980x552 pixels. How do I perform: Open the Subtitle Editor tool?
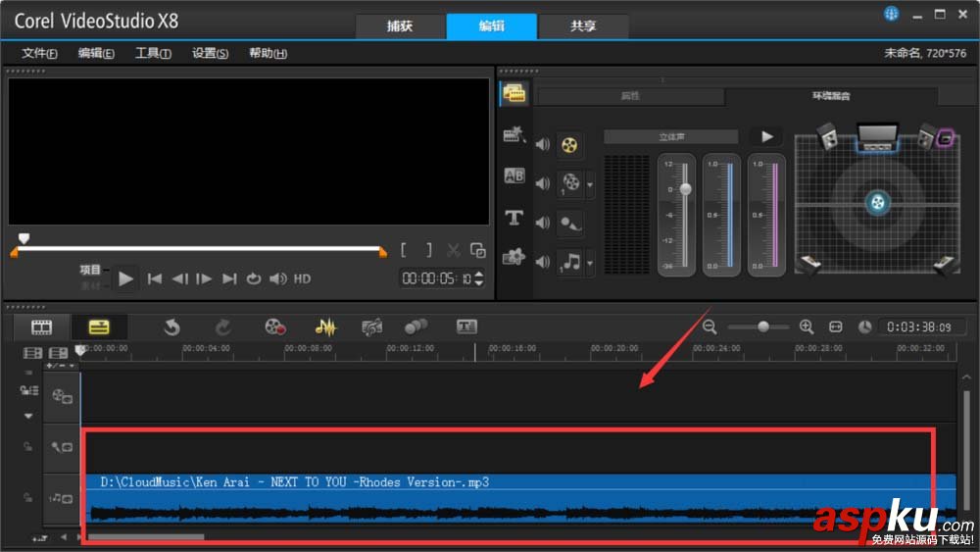(466, 326)
